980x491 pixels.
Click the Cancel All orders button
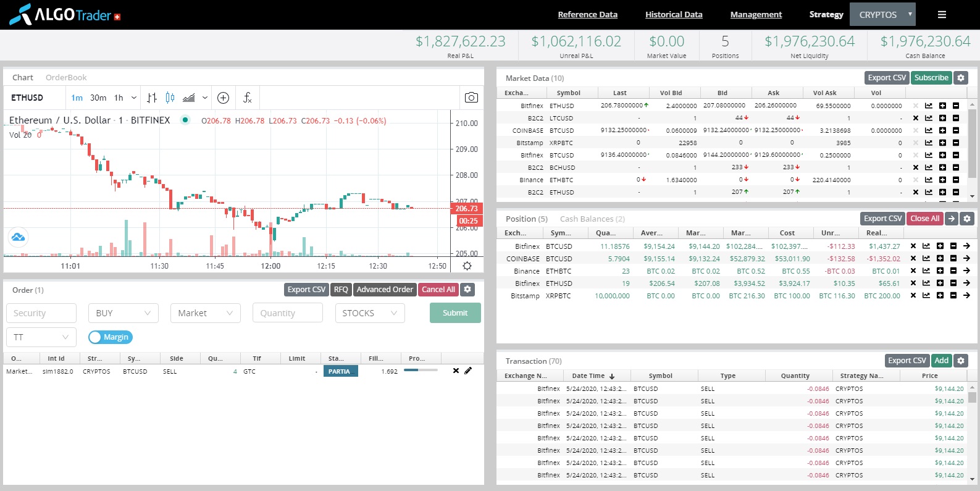point(438,289)
